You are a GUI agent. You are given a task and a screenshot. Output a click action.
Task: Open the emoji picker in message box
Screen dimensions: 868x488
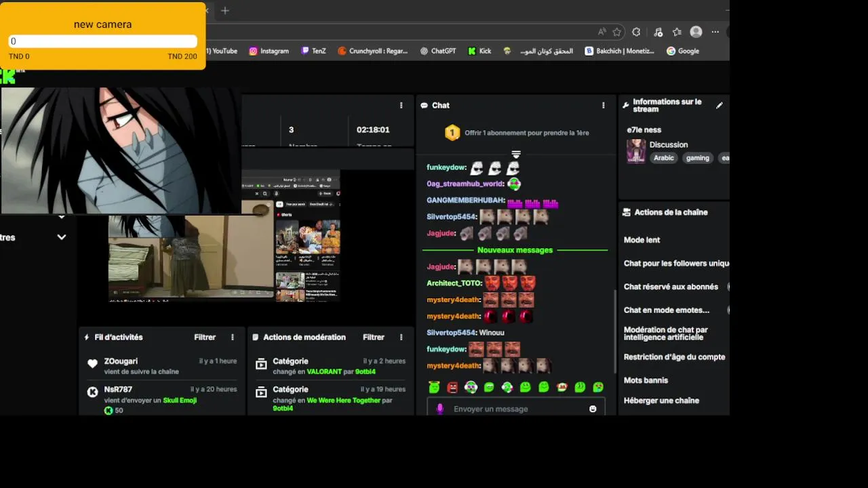click(593, 409)
